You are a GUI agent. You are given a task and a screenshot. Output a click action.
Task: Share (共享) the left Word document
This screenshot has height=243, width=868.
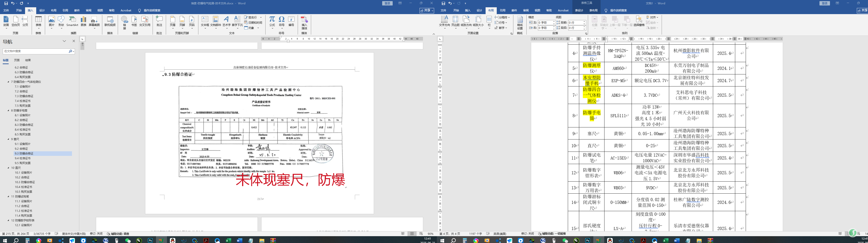427,10
